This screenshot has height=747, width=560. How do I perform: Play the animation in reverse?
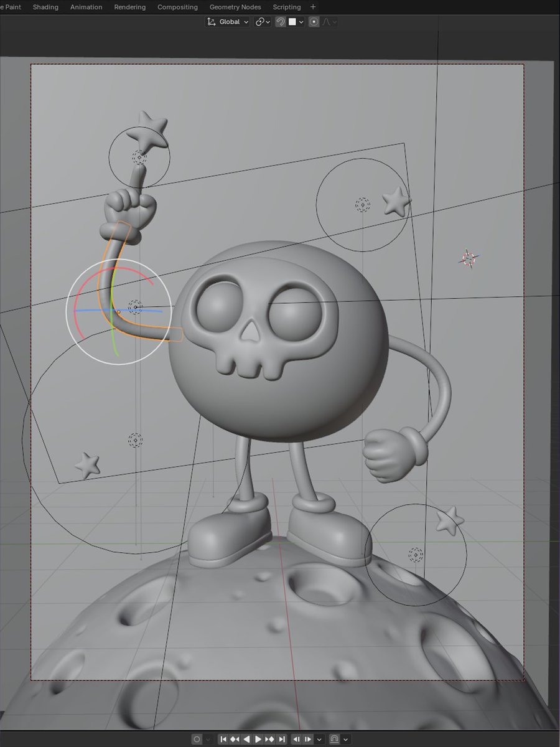tap(246, 739)
